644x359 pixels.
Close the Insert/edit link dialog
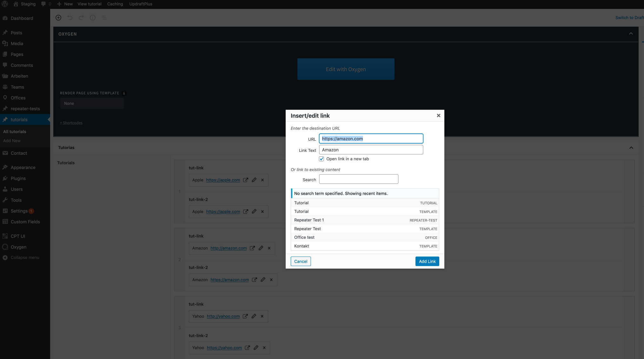pos(439,116)
